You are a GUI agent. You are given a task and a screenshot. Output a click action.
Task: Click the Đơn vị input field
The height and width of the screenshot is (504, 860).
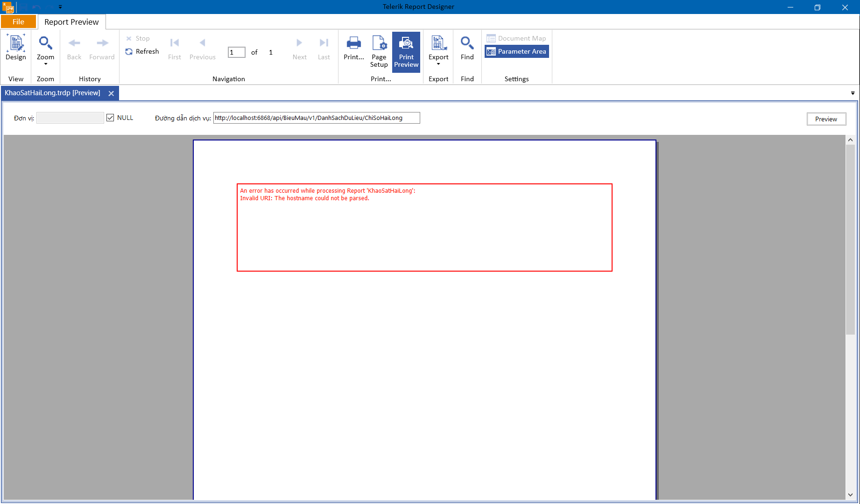70,118
